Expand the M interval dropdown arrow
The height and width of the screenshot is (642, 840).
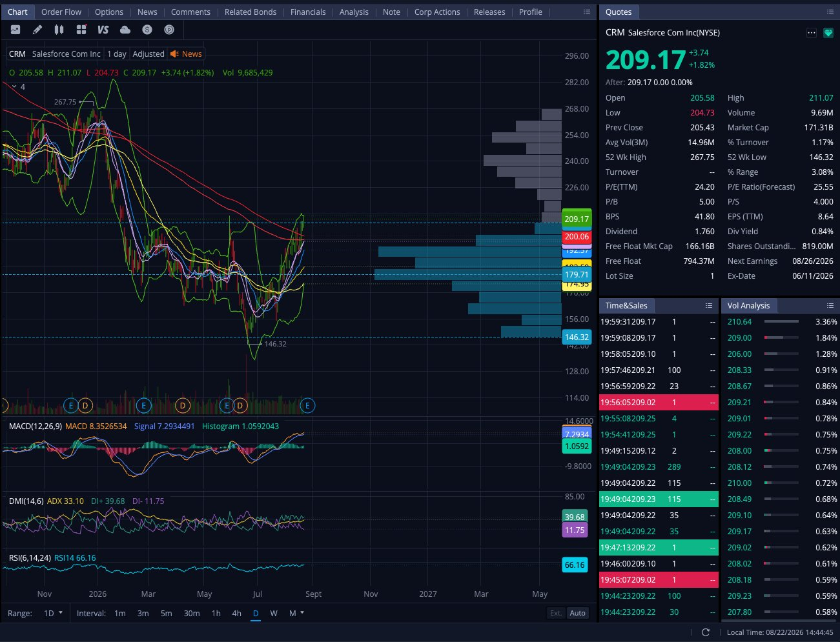coord(302,612)
